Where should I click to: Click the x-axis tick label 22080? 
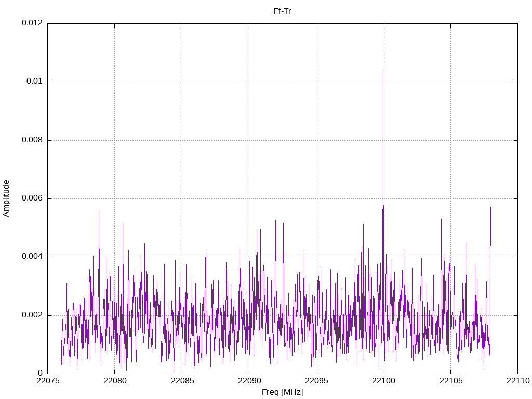[x=115, y=381]
